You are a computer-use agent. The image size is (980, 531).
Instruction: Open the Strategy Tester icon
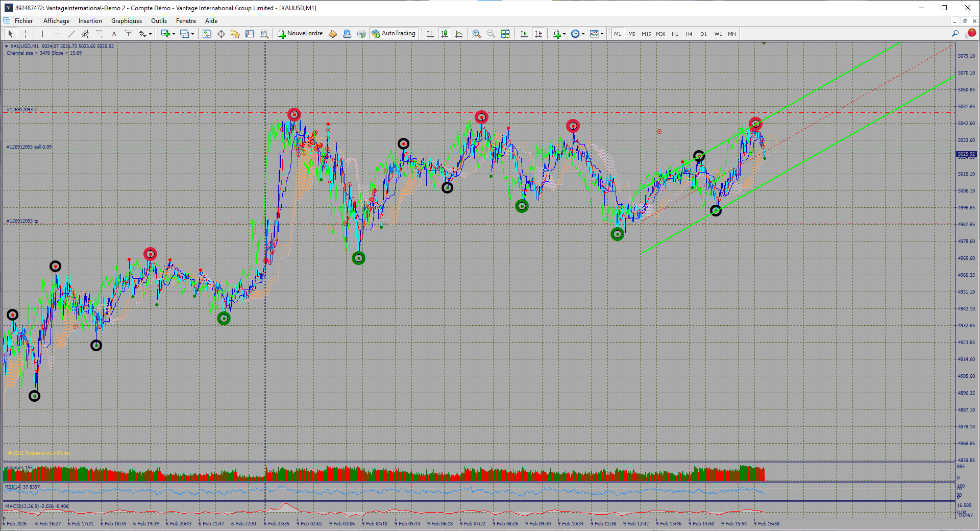[x=264, y=34]
